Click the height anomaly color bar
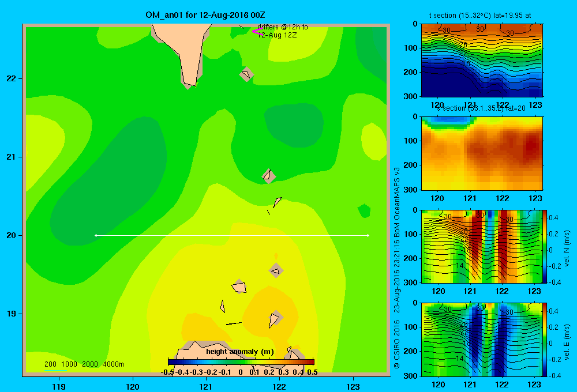 coord(241,362)
